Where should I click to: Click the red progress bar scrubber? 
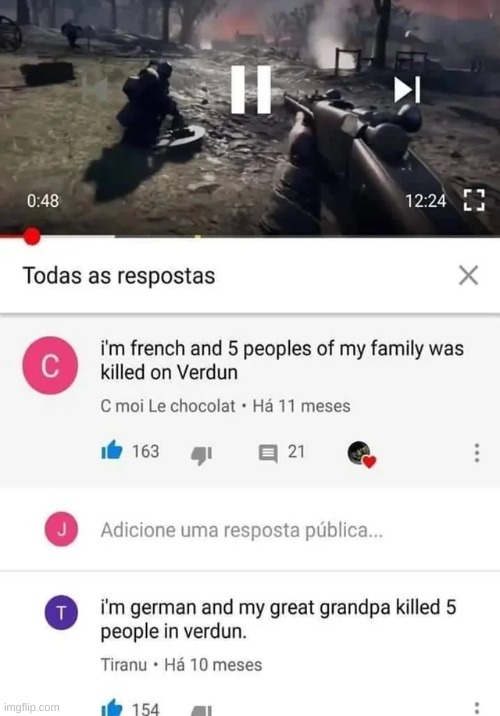32,237
